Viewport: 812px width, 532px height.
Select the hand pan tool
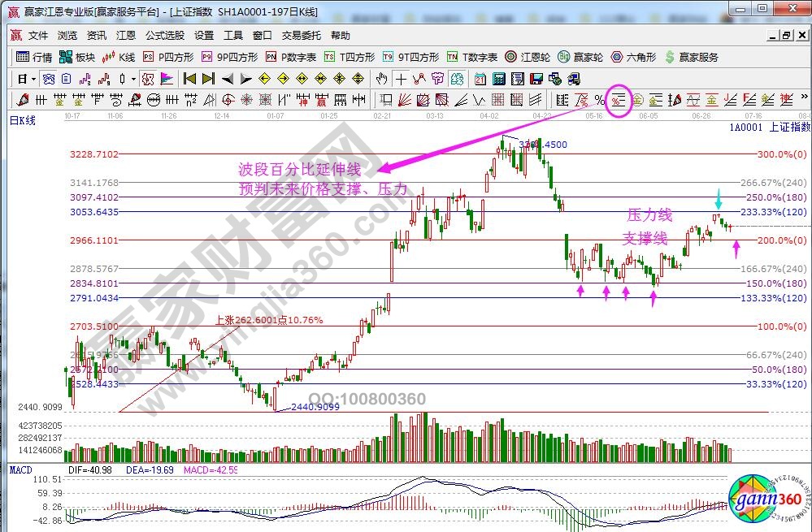[381, 79]
